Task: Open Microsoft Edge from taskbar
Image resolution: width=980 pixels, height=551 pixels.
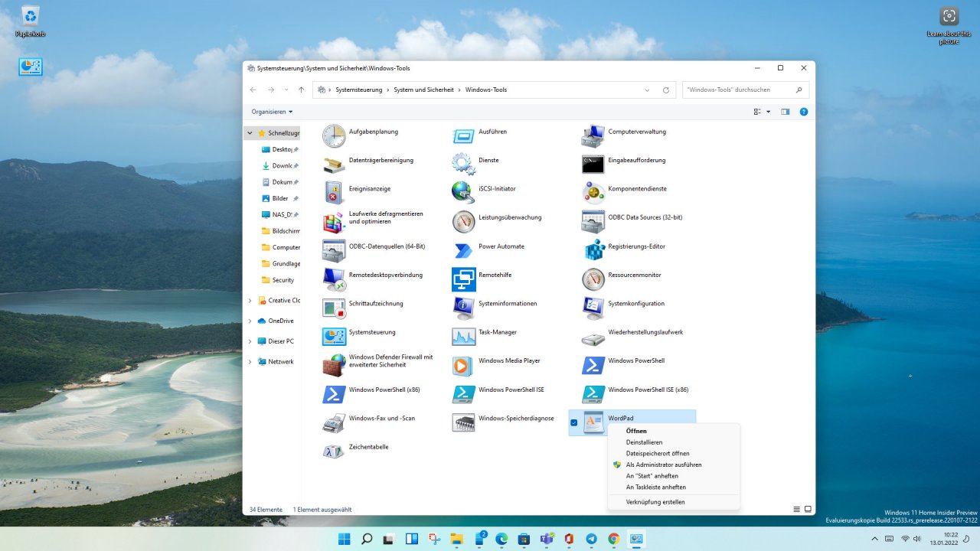Action: [x=501, y=539]
